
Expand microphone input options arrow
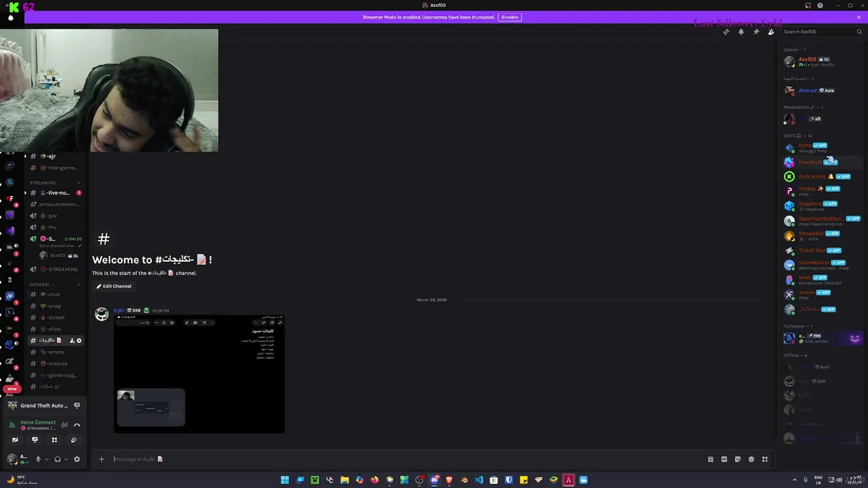click(x=46, y=459)
